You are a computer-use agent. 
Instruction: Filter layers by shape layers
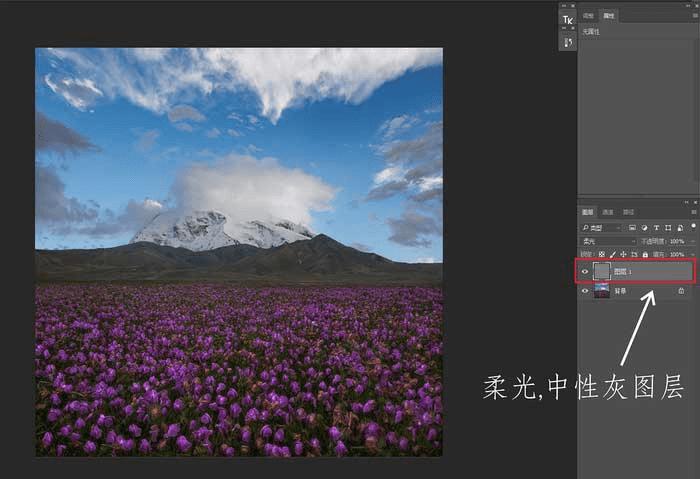[x=668, y=228]
